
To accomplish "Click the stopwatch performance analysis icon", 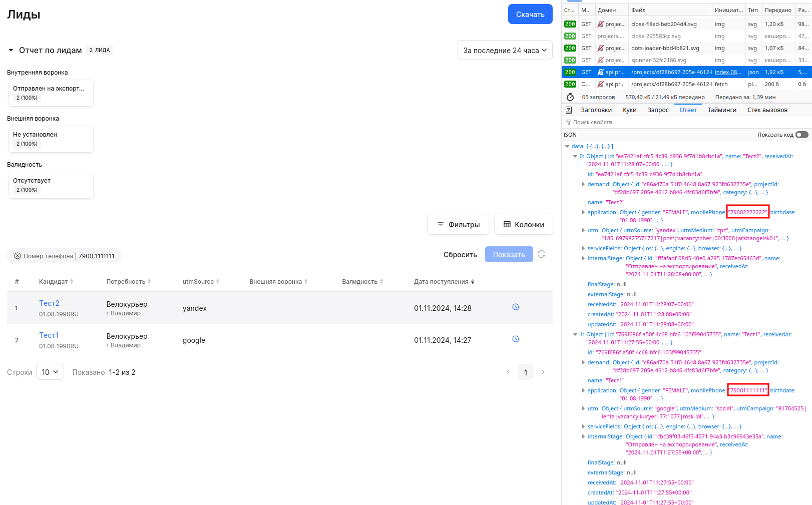I will click(570, 97).
